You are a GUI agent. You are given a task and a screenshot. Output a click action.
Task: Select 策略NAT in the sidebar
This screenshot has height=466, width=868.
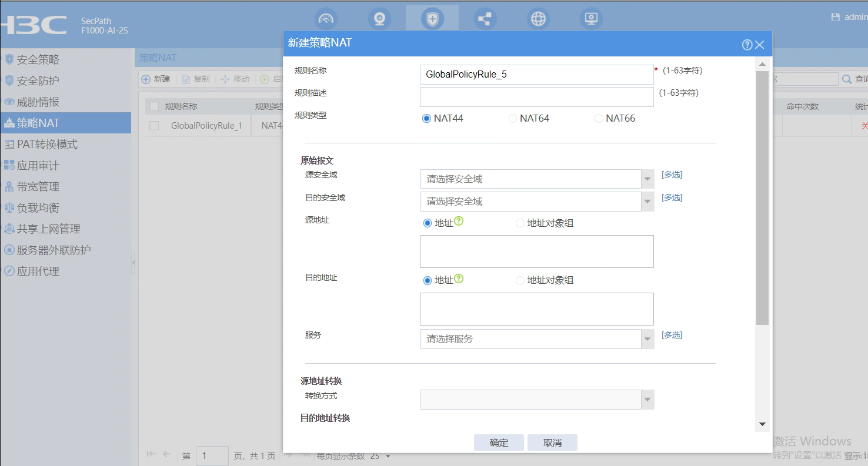pyautogui.click(x=65, y=123)
